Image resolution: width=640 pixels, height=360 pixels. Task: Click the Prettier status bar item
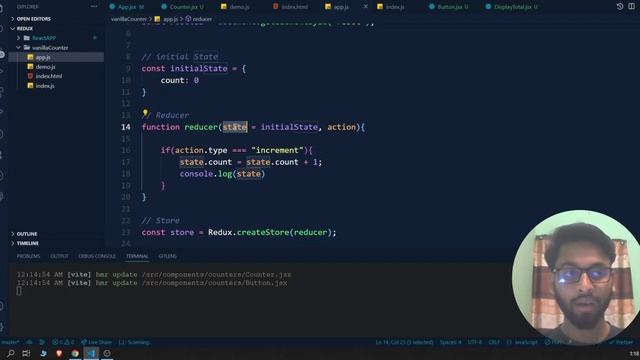coord(621,342)
